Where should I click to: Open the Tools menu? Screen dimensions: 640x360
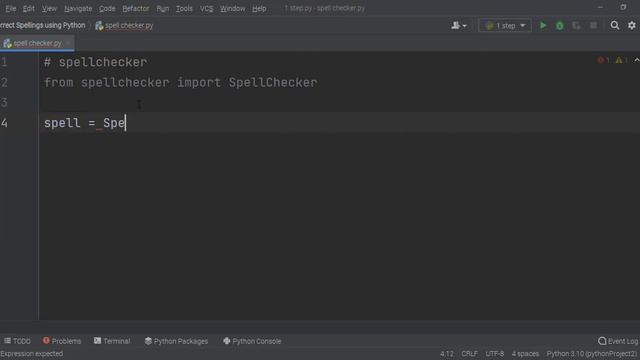pos(184,8)
